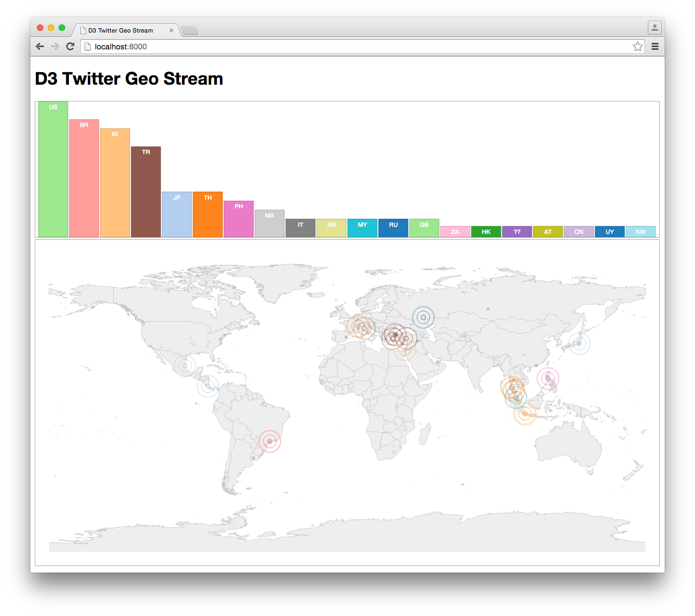The width and height of the screenshot is (695, 616).
Task: Click the yellow AR bar
Action: pos(331,228)
